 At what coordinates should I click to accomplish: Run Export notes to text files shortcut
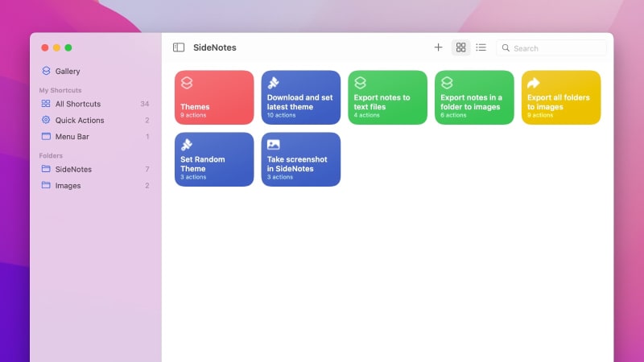click(x=387, y=97)
